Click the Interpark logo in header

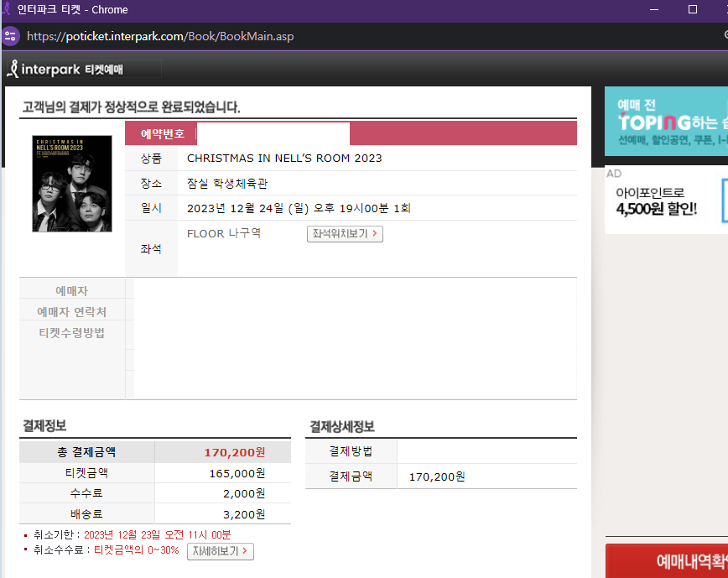tap(65, 69)
